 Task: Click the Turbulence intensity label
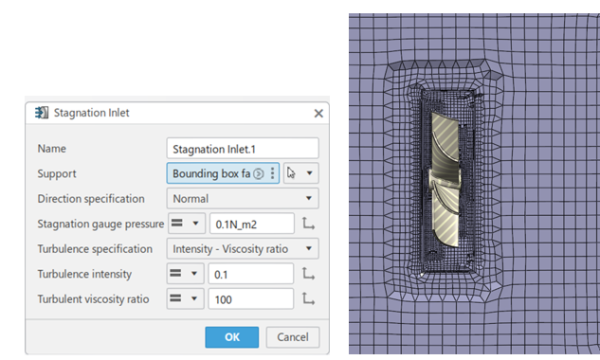coord(85,274)
